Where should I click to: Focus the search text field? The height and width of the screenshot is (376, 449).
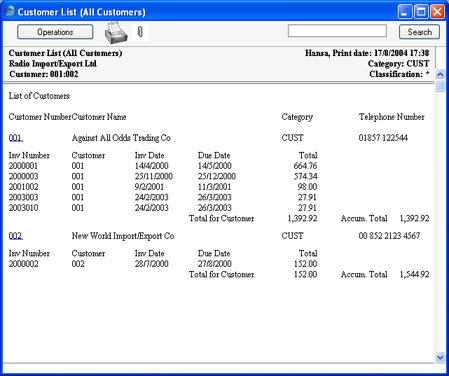337,31
